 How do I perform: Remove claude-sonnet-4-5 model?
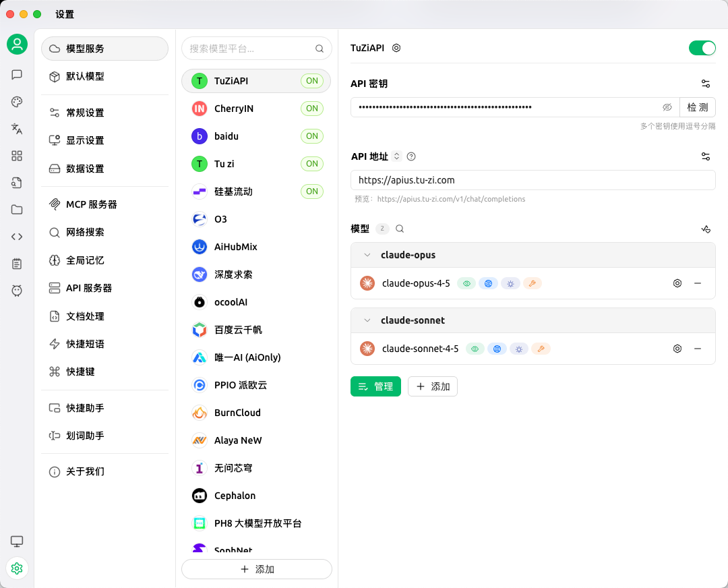click(x=698, y=349)
